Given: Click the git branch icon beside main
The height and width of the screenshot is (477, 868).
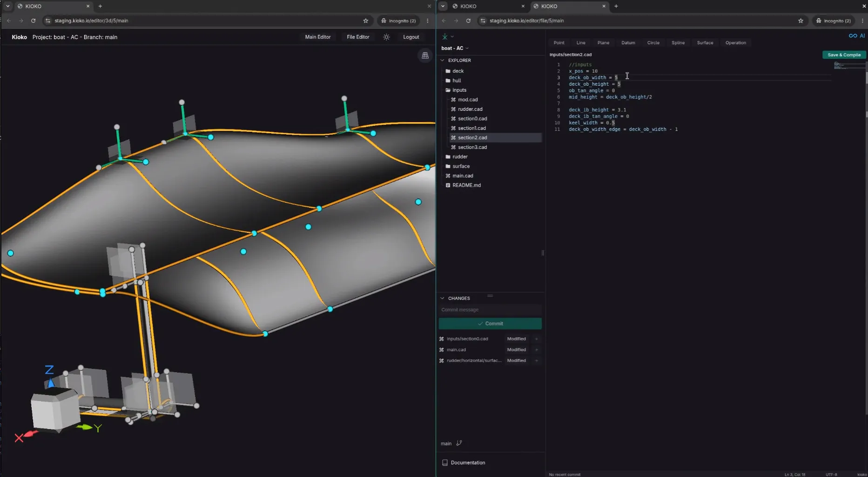Looking at the screenshot, I should click(459, 443).
